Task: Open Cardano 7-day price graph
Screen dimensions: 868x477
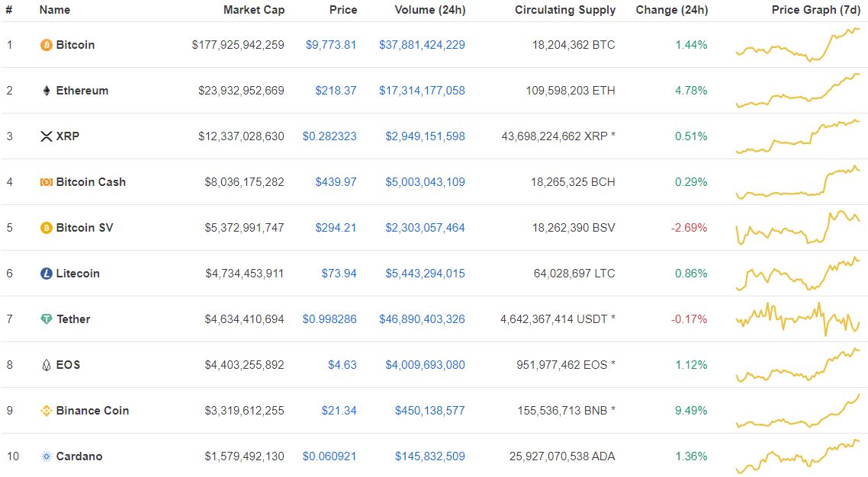Action: [x=798, y=456]
